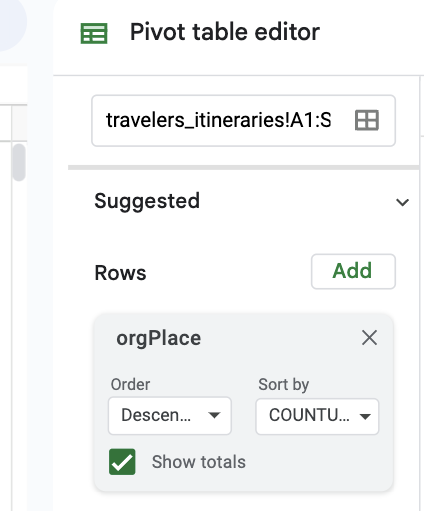Open the COUNTU sort by dropdown
This screenshot has width=424, height=511.
coord(317,416)
